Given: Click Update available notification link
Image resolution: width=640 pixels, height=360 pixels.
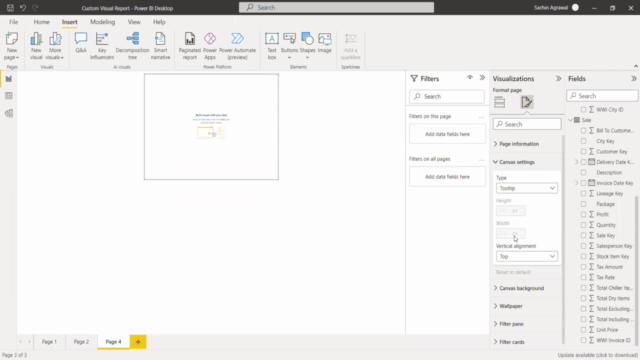Looking at the screenshot, I should click(x=597, y=355).
